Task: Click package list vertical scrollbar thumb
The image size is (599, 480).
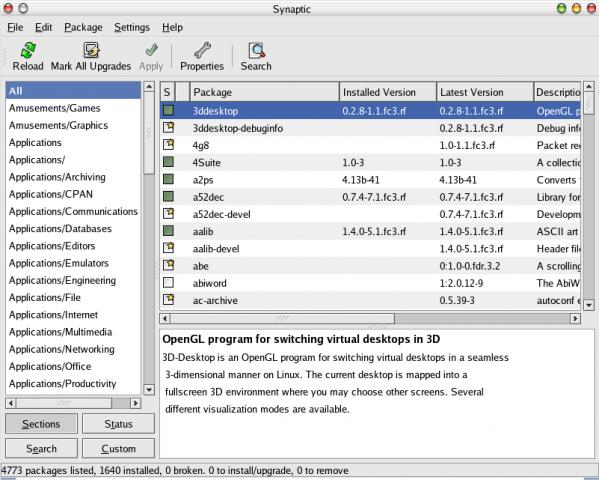Action: (589, 103)
